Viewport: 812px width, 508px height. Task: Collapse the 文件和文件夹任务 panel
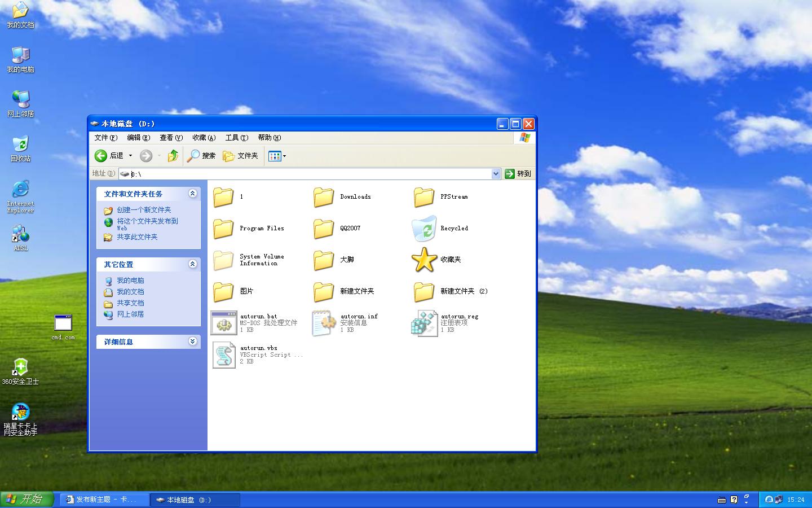[192, 194]
